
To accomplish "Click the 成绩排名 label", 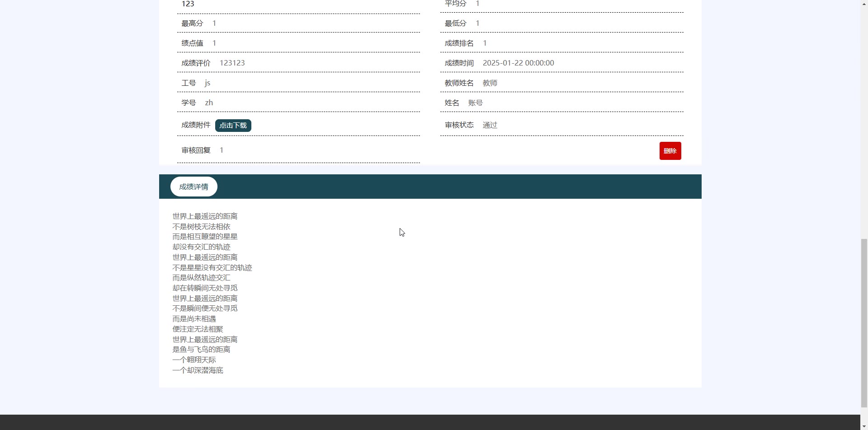I will point(459,43).
